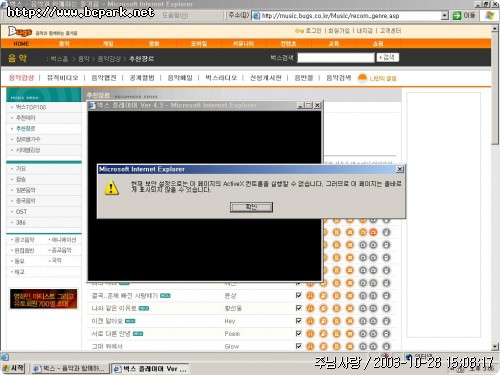Select 벅스라디오 in the music submenu

(221, 78)
